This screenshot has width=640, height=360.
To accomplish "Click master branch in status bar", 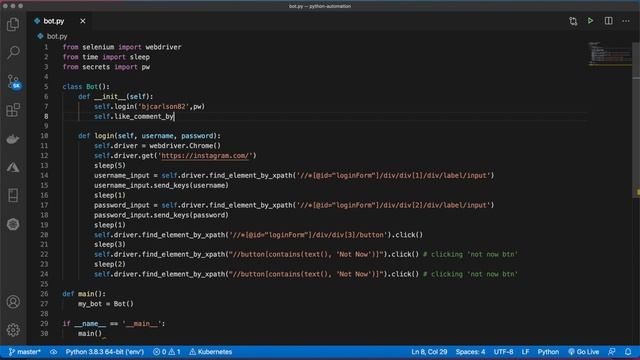I will 24,352.
